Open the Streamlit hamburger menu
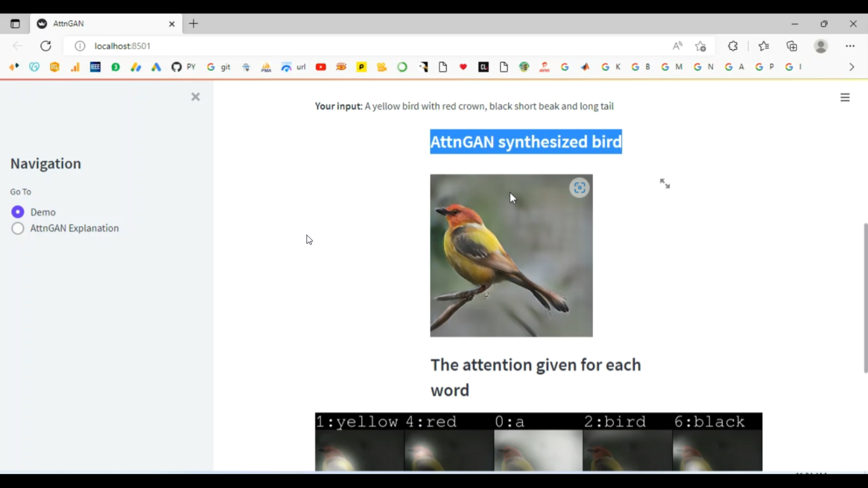 coord(845,97)
